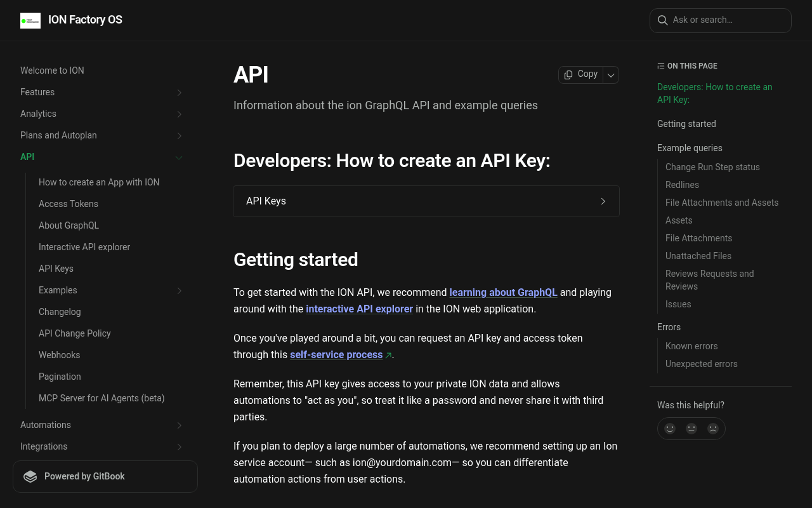812x508 pixels.
Task: Click the Copy page button
Action: pyautogui.click(x=580, y=74)
